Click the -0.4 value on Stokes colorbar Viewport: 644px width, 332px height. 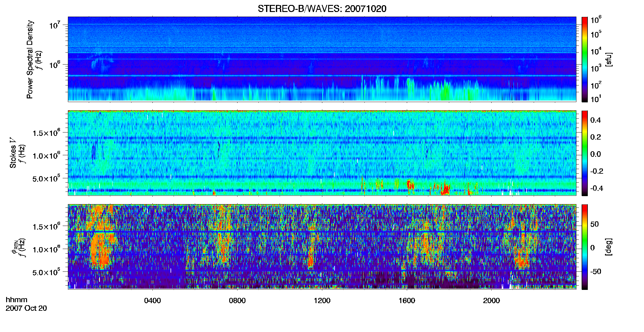pos(596,188)
